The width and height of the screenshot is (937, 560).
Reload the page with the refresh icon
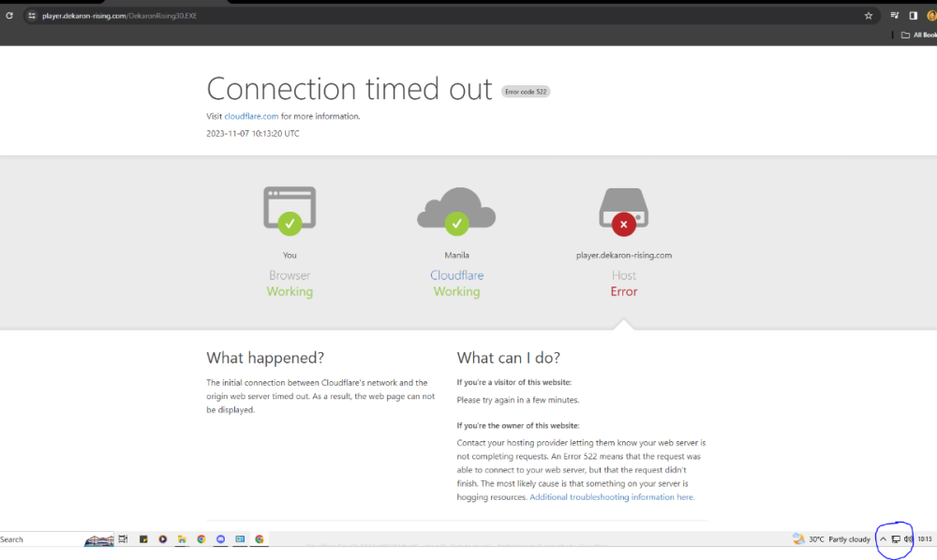9,16
